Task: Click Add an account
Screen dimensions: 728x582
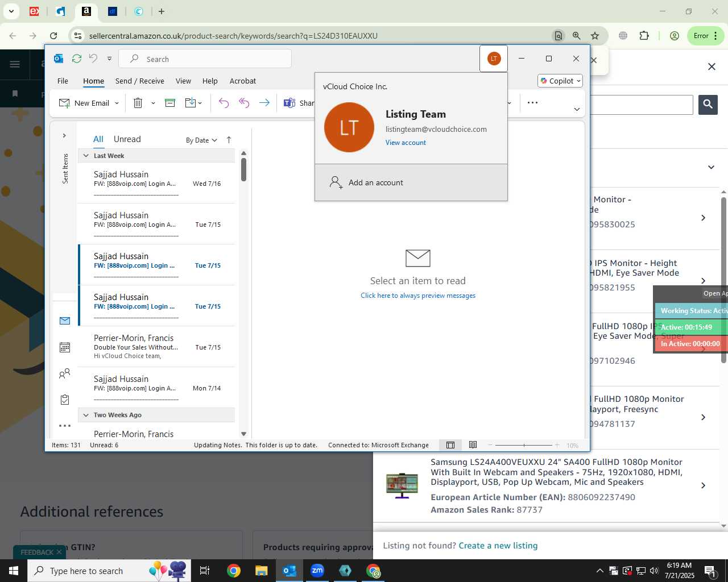Action: [411, 182]
